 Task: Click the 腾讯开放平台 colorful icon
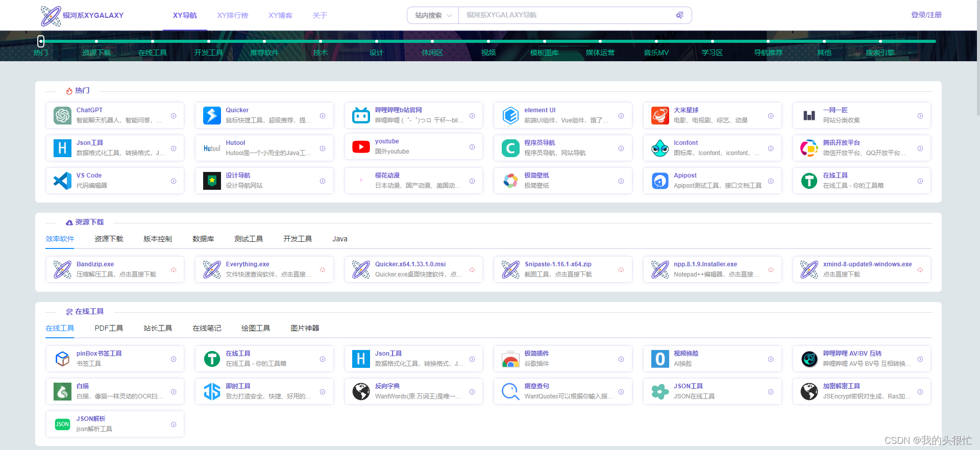(809, 148)
